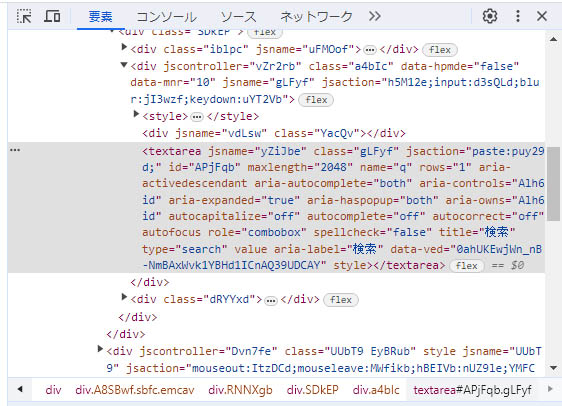Viewport: 562px width, 406px height.
Task: Click the ellipsis inside the dRYYxd div
Action: point(271,300)
